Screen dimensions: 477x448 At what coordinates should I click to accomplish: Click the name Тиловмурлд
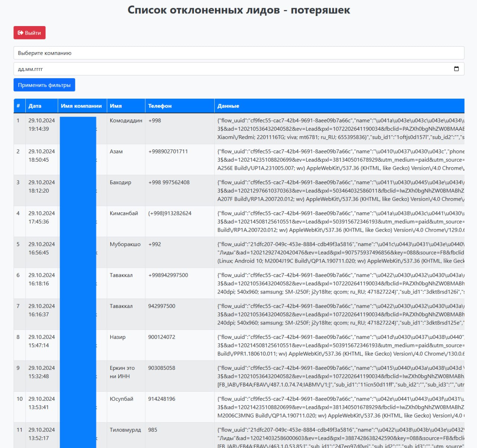click(125, 429)
